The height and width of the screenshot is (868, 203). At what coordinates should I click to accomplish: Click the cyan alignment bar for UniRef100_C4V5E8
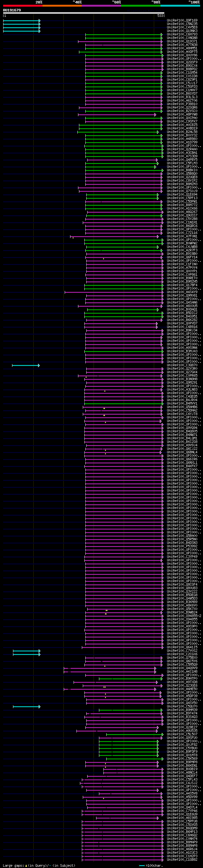pyautogui.click(x=22, y=28)
